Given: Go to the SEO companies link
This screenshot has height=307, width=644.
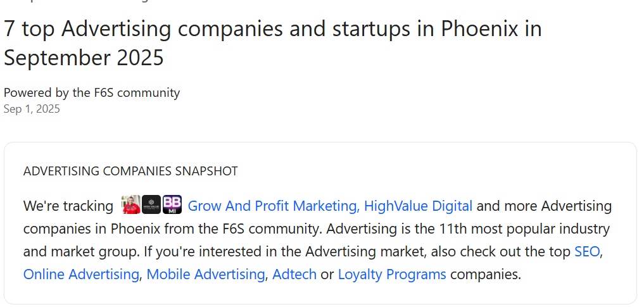Looking at the screenshot, I should (587, 251).
